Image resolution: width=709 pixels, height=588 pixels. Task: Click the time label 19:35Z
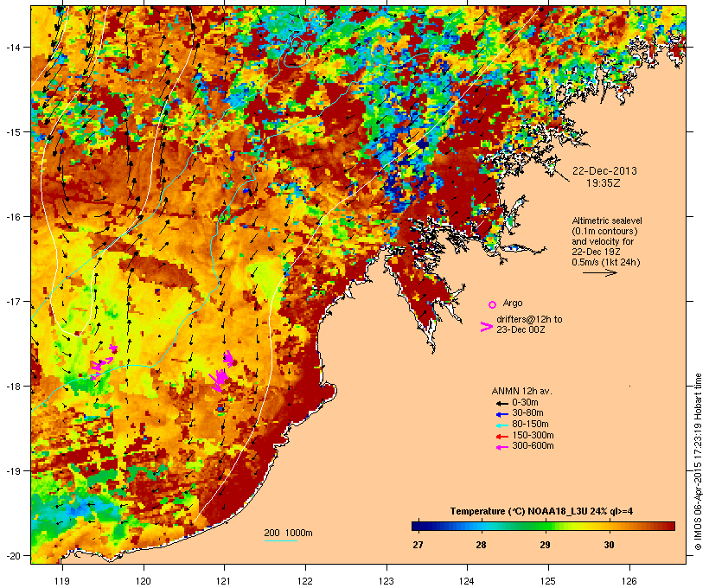click(604, 183)
